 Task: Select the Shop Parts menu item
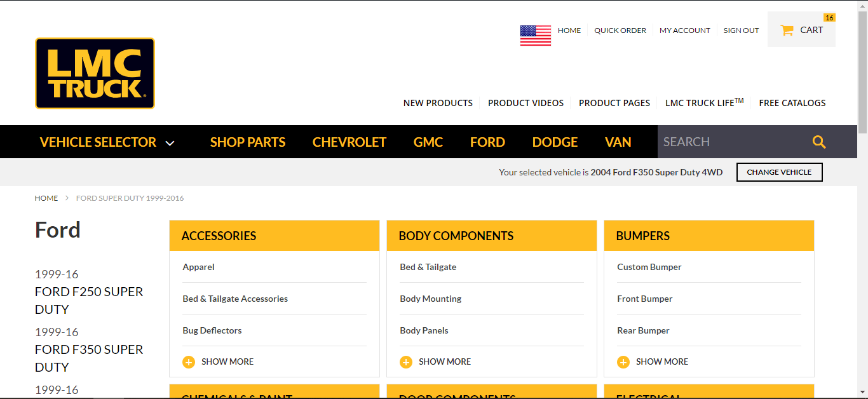pyautogui.click(x=248, y=142)
